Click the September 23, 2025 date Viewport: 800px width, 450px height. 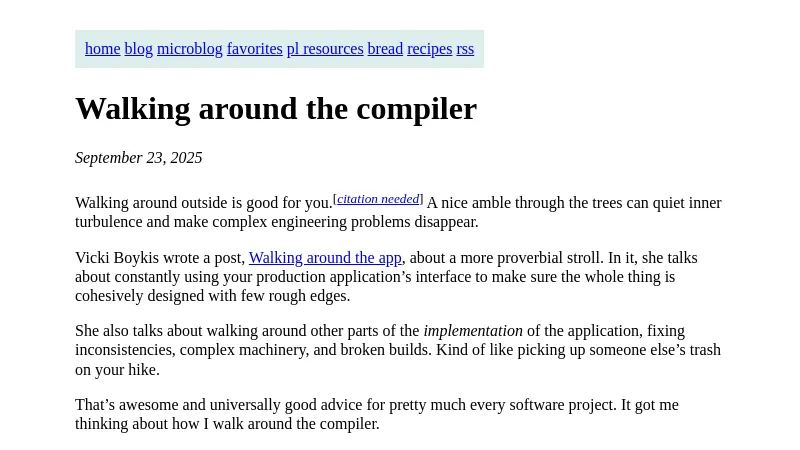tap(139, 158)
